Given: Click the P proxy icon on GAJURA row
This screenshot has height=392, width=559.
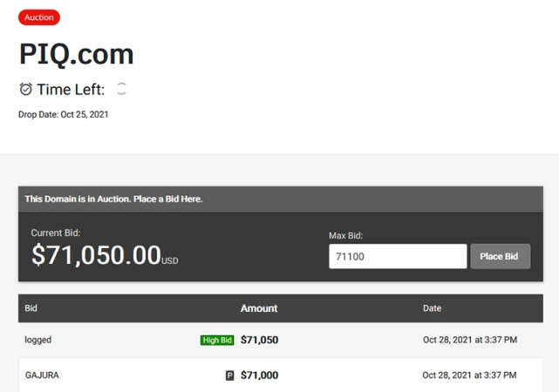Looking at the screenshot, I should pos(230,375).
